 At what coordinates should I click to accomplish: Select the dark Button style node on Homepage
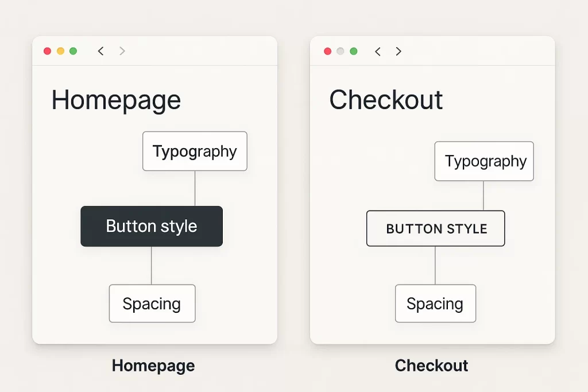coord(152,226)
